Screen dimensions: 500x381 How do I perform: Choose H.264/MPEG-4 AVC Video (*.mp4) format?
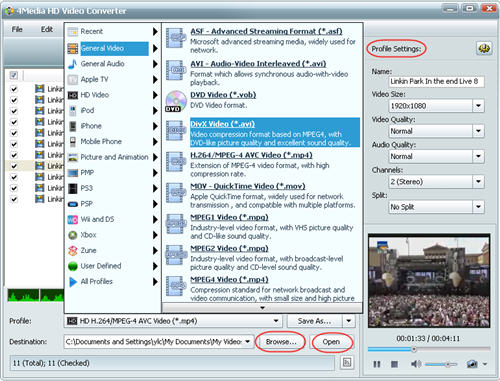point(251,155)
